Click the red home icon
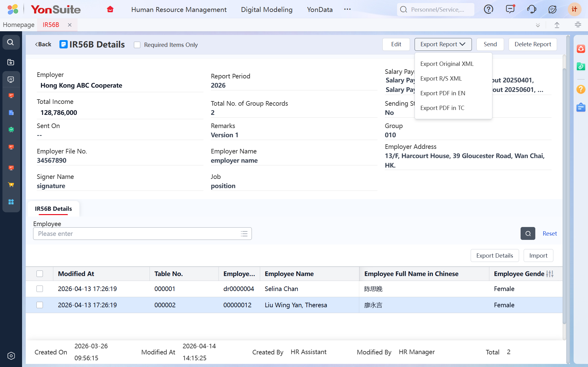The height and width of the screenshot is (367, 588). click(110, 9)
